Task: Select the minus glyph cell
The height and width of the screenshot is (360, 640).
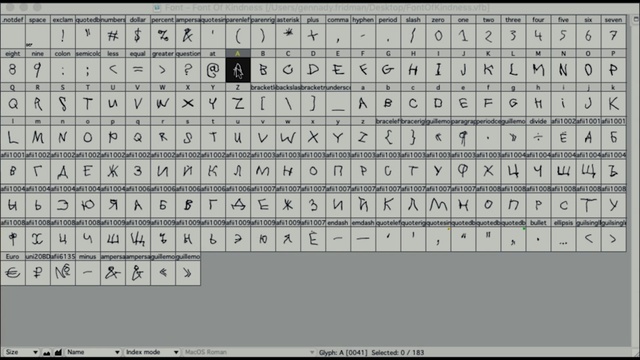Action: coord(87,269)
